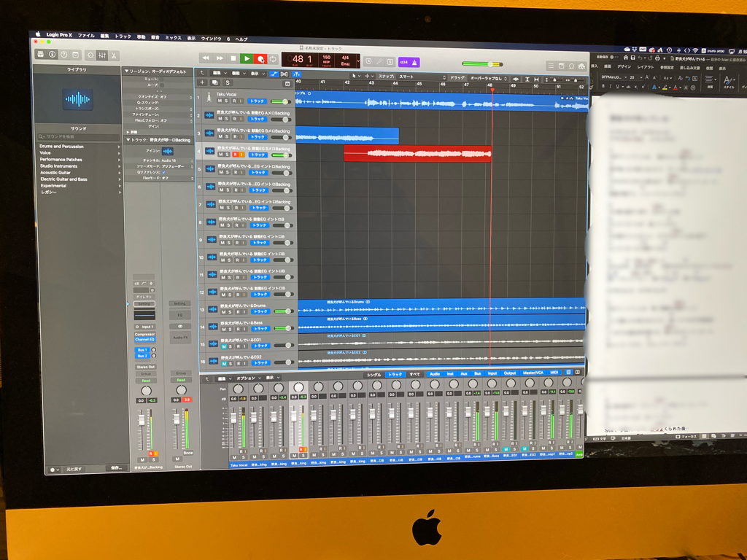
Task: Toggle the Audio channel filter button in mixer
Action: click(x=435, y=374)
